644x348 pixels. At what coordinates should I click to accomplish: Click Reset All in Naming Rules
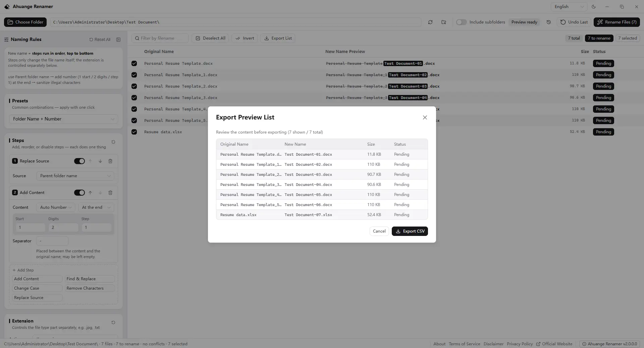100,40
